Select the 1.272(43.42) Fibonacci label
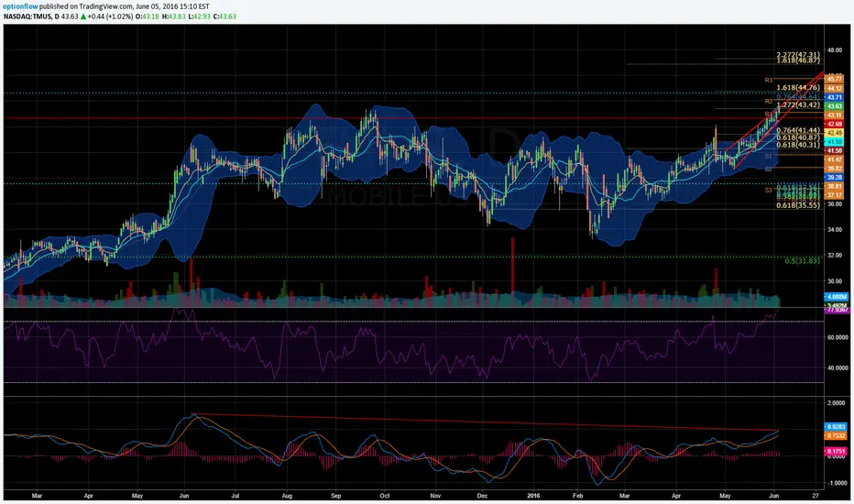This screenshot has height=504, width=854. [x=798, y=105]
